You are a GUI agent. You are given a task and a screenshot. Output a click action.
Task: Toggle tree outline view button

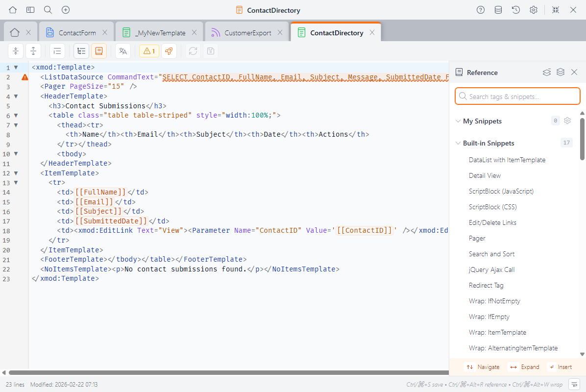pos(81,51)
